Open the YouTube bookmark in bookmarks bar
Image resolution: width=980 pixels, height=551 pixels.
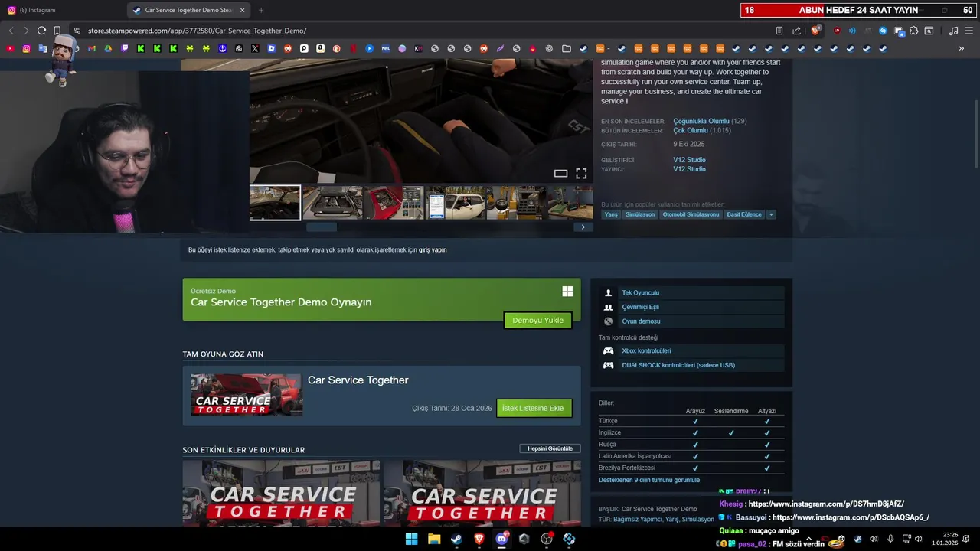(x=10, y=48)
